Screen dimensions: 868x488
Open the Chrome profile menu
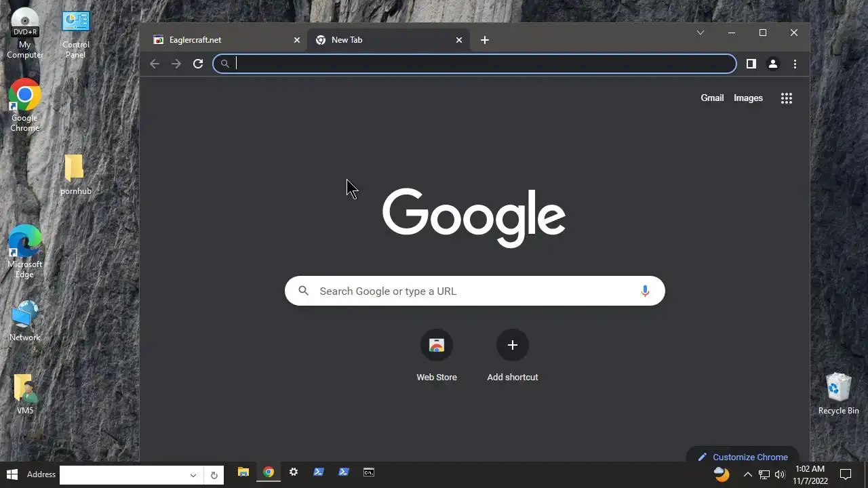tap(773, 64)
